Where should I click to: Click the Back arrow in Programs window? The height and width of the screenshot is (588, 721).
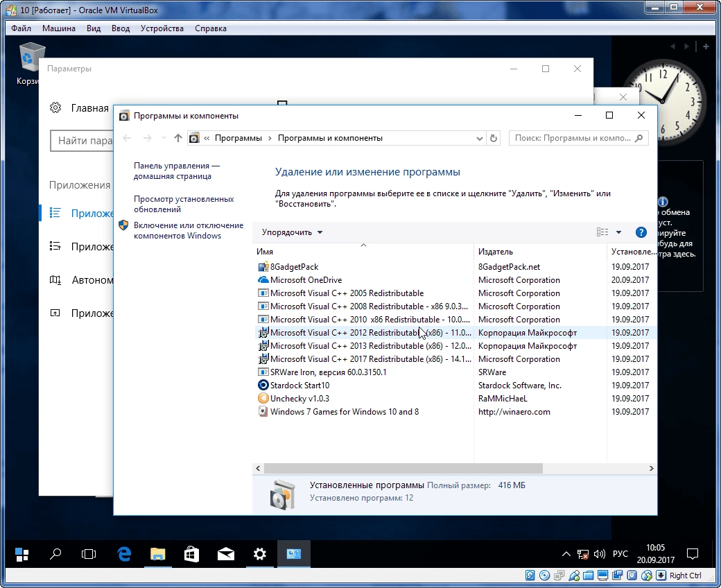coord(128,138)
